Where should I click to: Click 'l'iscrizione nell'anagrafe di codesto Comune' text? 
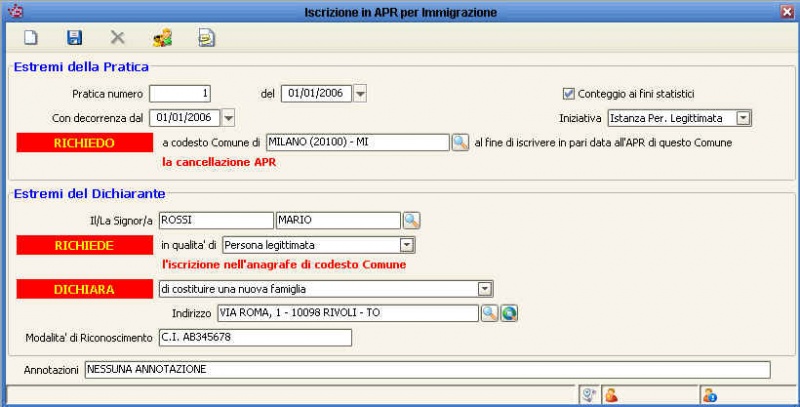pos(284,265)
